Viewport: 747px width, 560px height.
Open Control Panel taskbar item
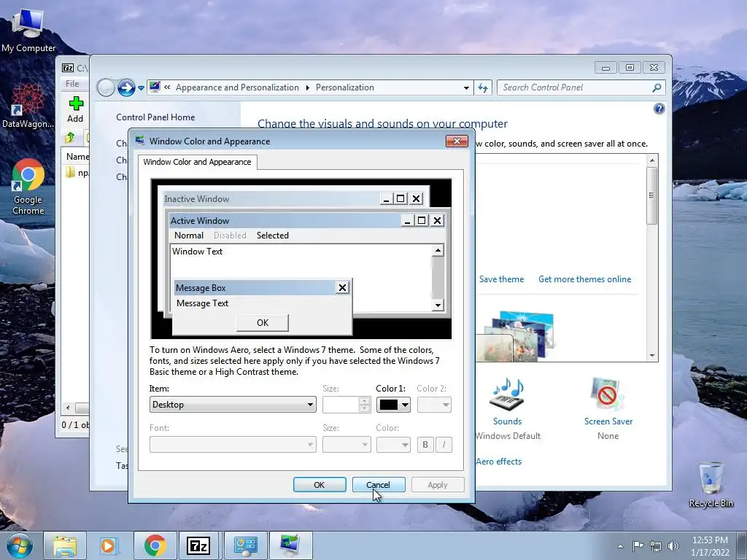pos(244,545)
